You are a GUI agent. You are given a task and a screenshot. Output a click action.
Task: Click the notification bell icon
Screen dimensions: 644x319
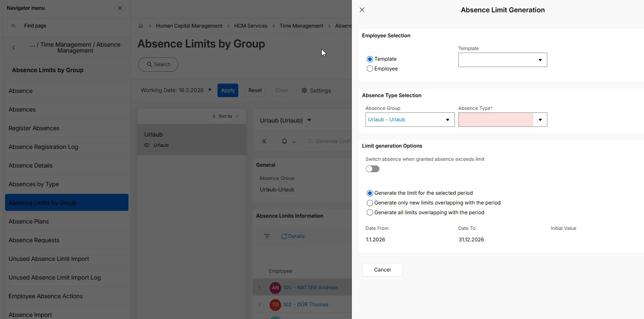tap(284, 141)
